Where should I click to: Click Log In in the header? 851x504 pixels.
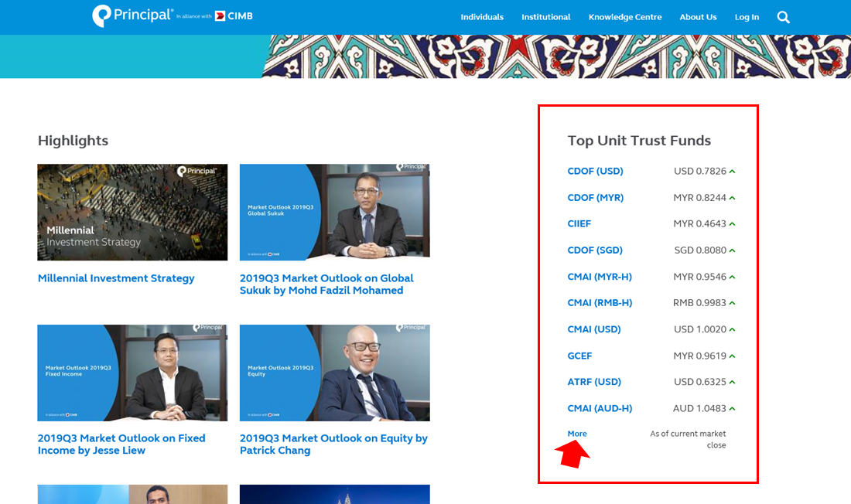click(x=747, y=17)
